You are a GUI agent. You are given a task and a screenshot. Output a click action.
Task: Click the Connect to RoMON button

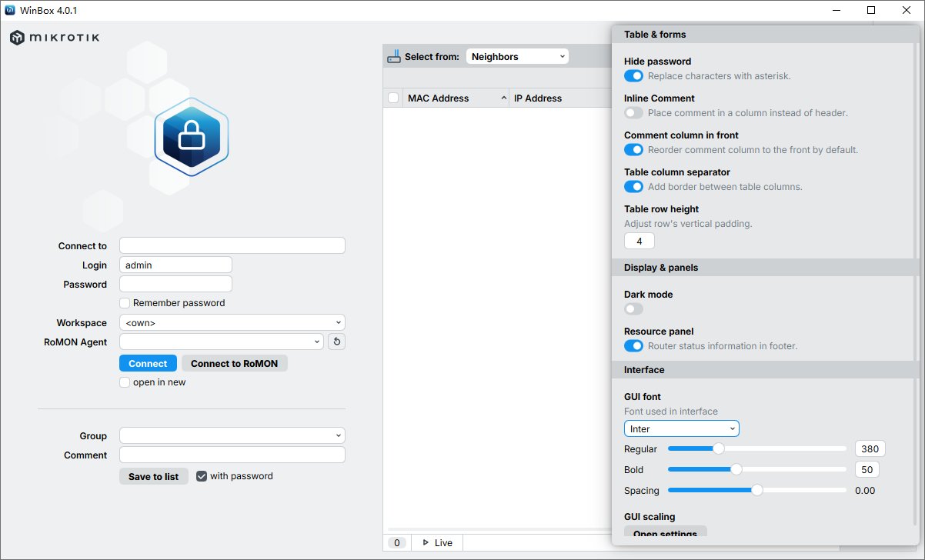tap(235, 364)
